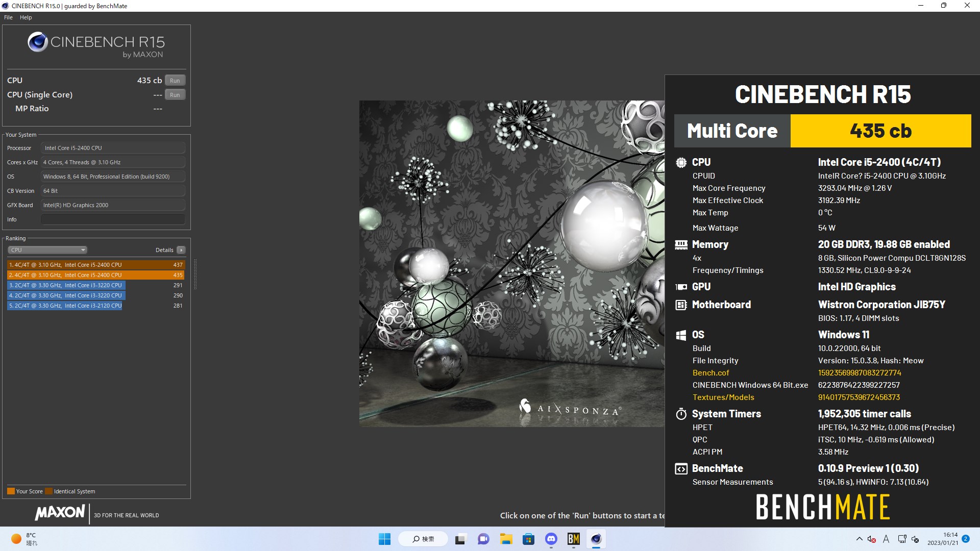Image resolution: width=980 pixels, height=551 pixels.
Task: Select the i3-3220 ranking entry scoring 290
Action: tap(96, 295)
